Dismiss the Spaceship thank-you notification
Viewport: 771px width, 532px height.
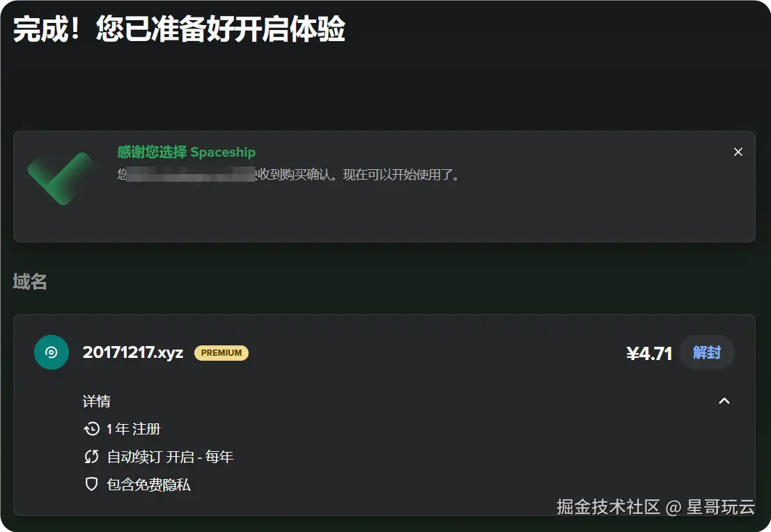[x=738, y=152]
